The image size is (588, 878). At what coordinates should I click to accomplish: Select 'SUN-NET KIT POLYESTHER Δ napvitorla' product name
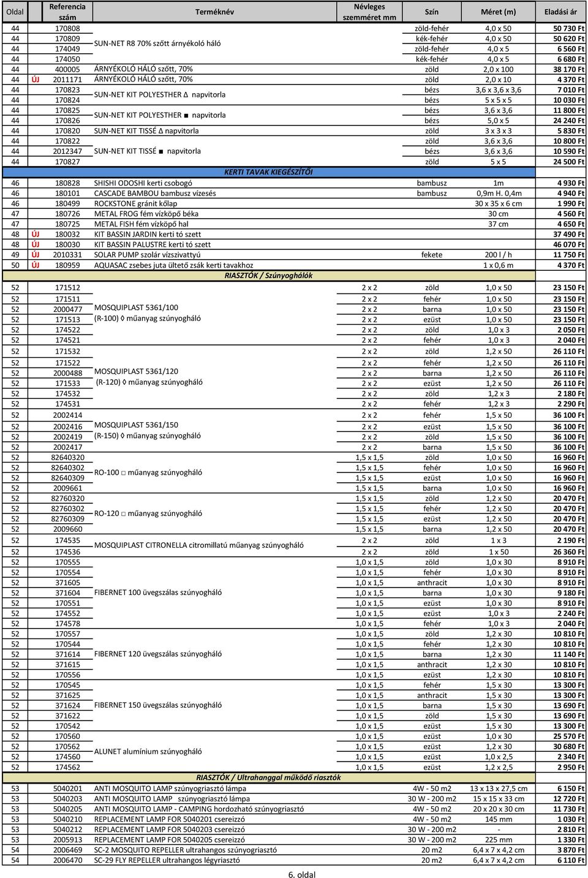[x=160, y=94]
